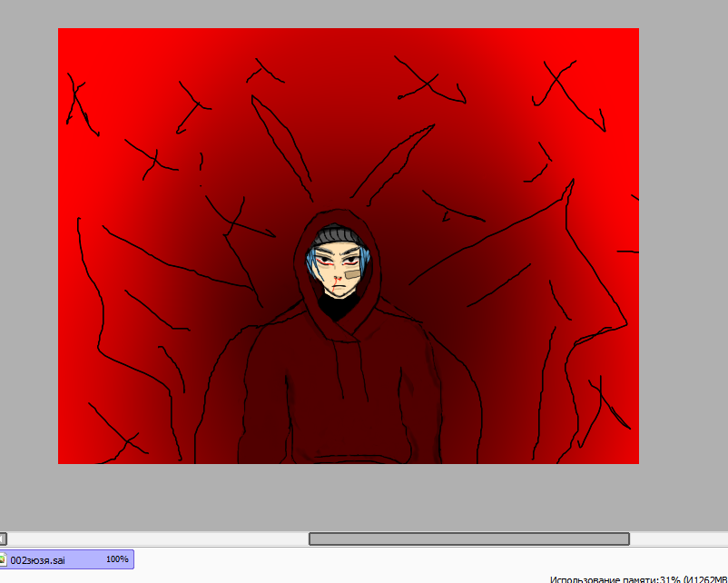Click the scrollbar track left of the thumb
The height and width of the screenshot is (583, 728).
(154, 539)
